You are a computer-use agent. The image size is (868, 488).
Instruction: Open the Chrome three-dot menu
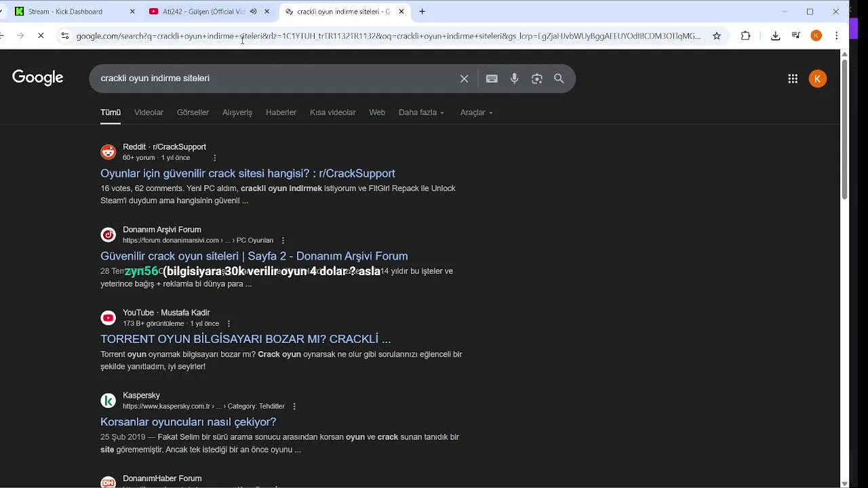(x=837, y=36)
